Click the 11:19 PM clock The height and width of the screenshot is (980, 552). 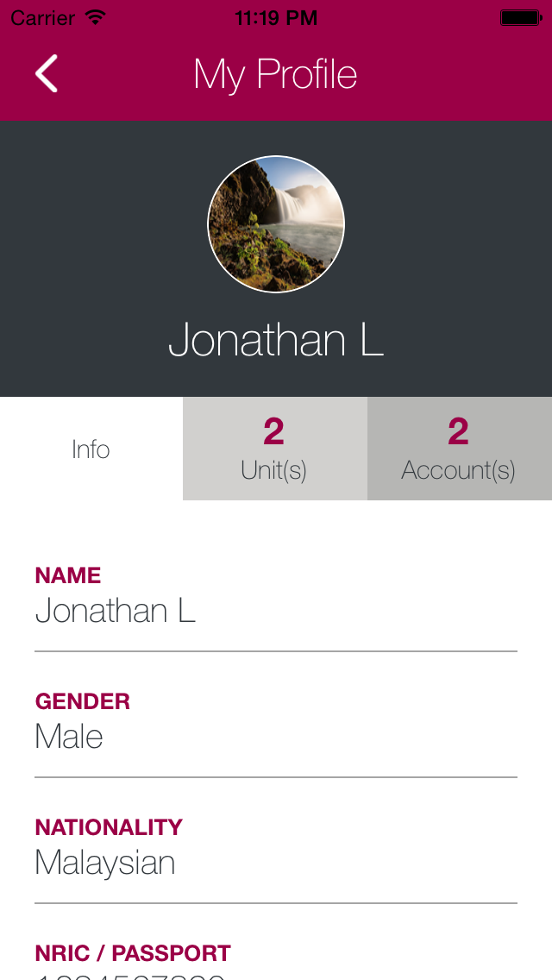click(x=276, y=17)
